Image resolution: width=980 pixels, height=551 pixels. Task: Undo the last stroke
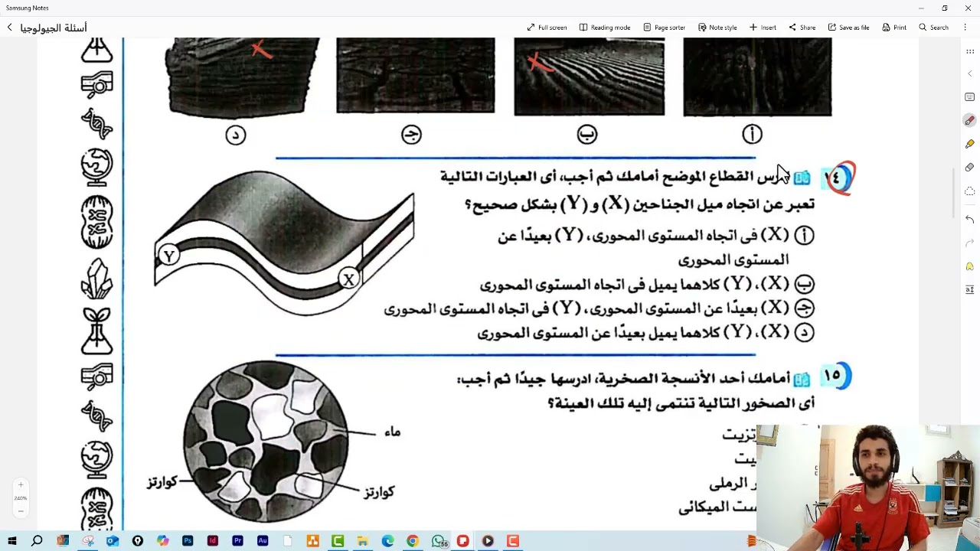pyautogui.click(x=969, y=220)
